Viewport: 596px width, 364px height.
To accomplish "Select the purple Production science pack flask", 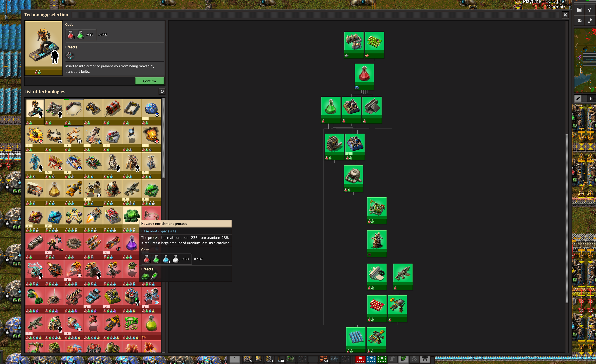I will coord(132,246).
